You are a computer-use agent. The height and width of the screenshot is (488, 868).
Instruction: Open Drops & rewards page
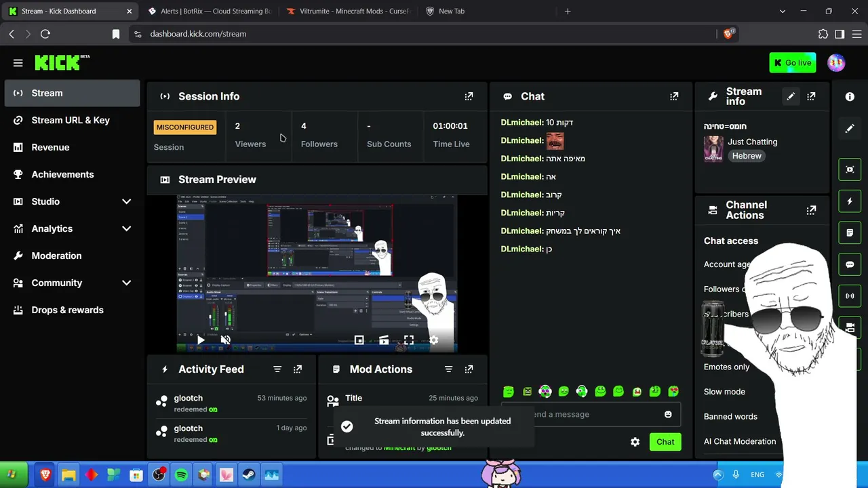coord(72,310)
